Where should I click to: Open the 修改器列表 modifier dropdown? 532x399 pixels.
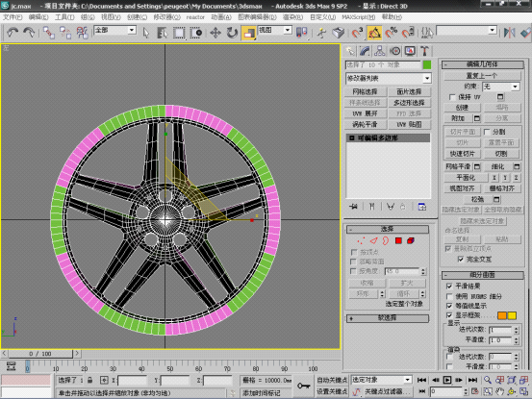389,79
